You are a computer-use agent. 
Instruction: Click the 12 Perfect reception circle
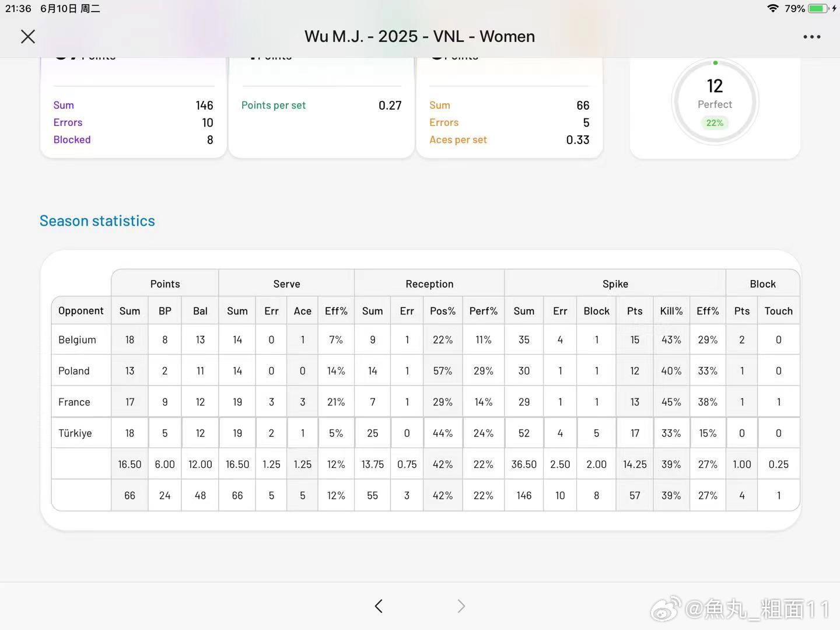[x=715, y=101]
